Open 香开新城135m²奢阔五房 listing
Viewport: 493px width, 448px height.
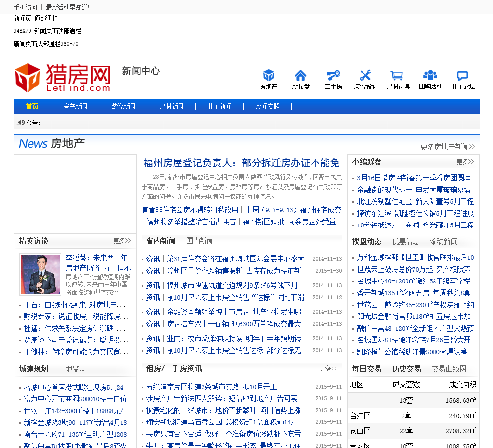click(414, 293)
